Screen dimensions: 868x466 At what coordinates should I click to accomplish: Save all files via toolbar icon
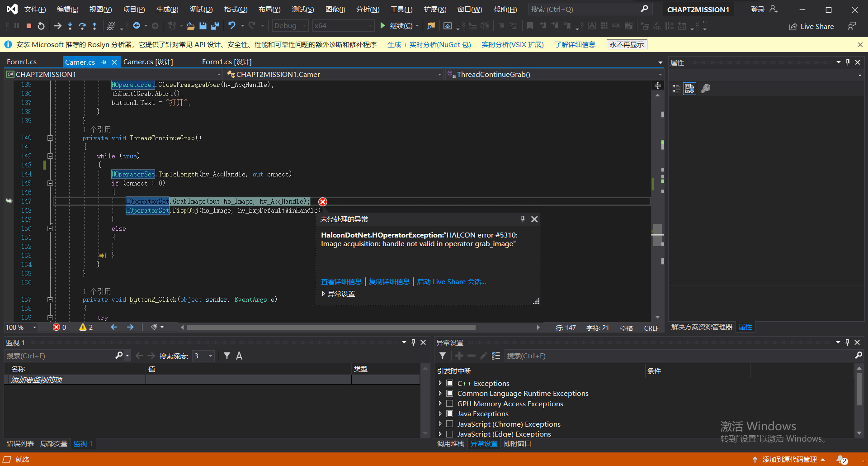[x=215, y=26]
